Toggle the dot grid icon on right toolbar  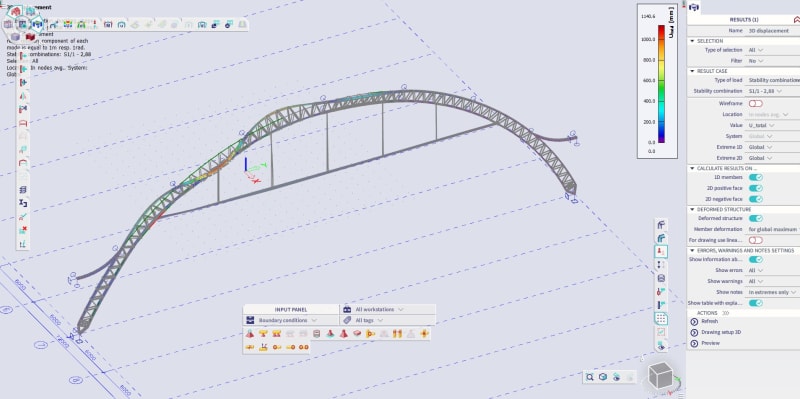point(661,319)
